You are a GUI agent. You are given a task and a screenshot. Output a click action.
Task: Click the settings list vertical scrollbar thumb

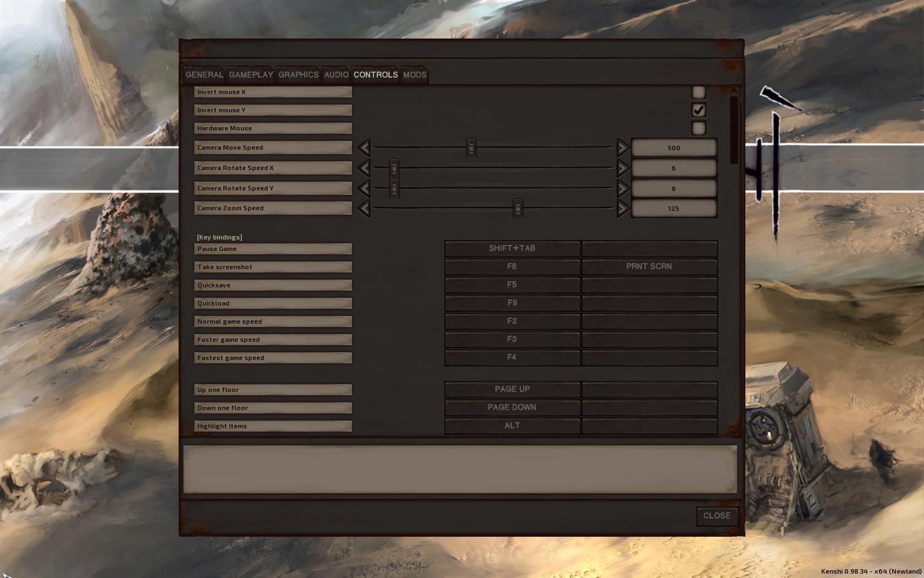[x=734, y=130]
